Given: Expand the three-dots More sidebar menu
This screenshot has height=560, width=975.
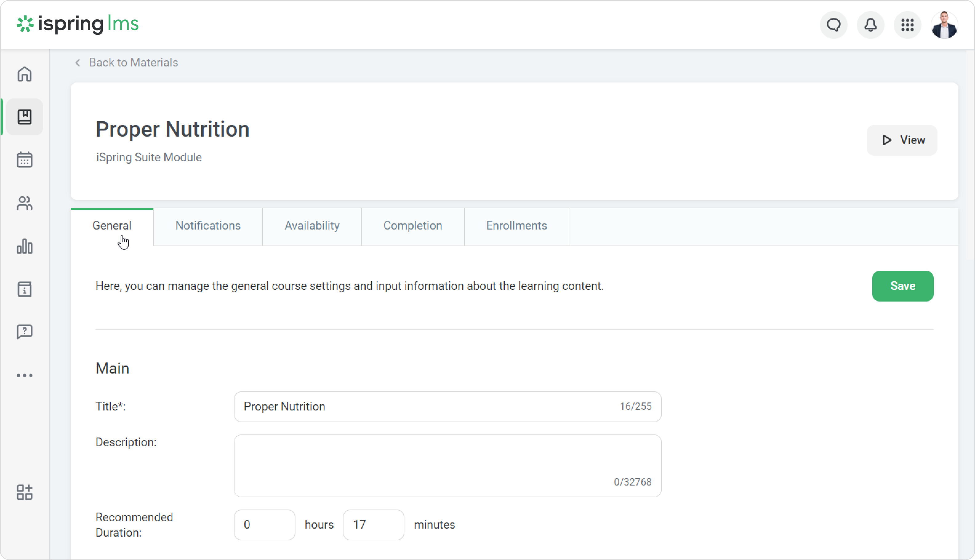Looking at the screenshot, I should click(25, 375).
